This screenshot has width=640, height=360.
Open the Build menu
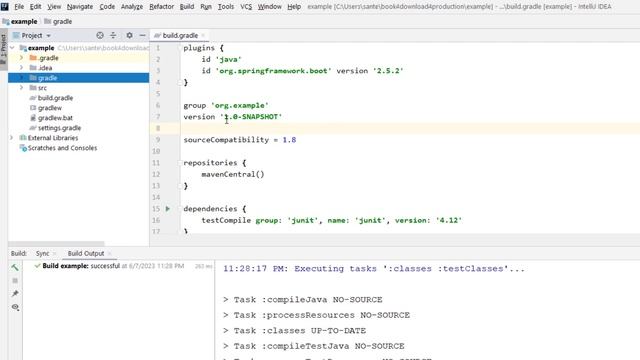(x=187, y=7)
